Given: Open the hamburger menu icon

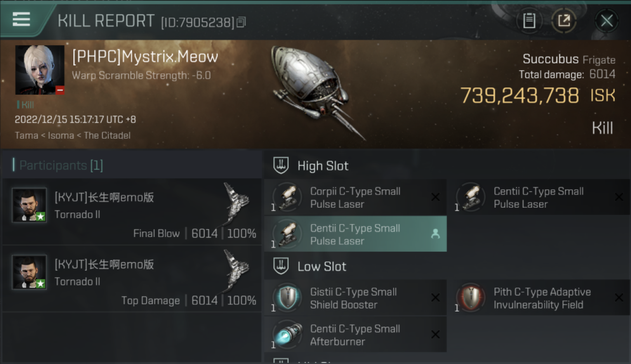Looking at the screenshot, I should (21, 19).
